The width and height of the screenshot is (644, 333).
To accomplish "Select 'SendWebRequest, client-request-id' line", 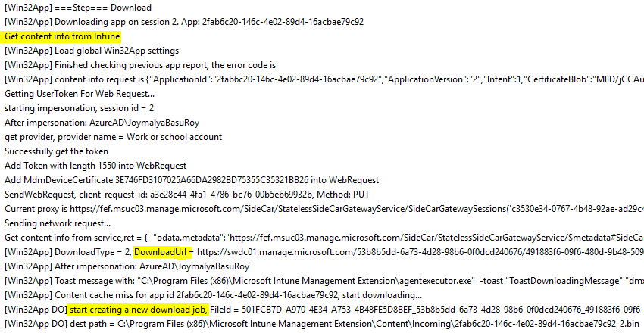I will pos(187,195).
